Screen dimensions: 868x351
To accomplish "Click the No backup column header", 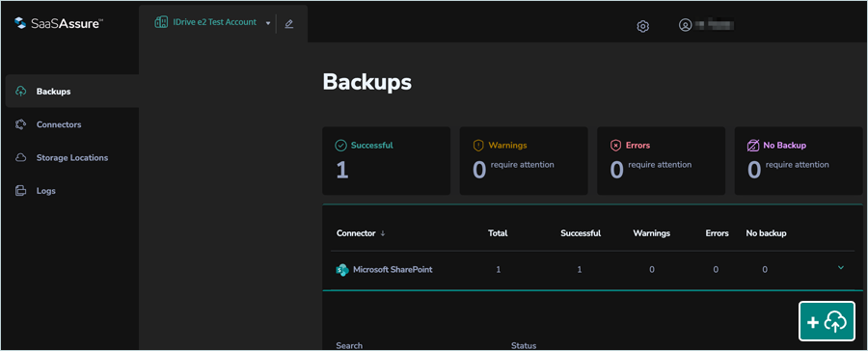I will [x=766, y=233].
